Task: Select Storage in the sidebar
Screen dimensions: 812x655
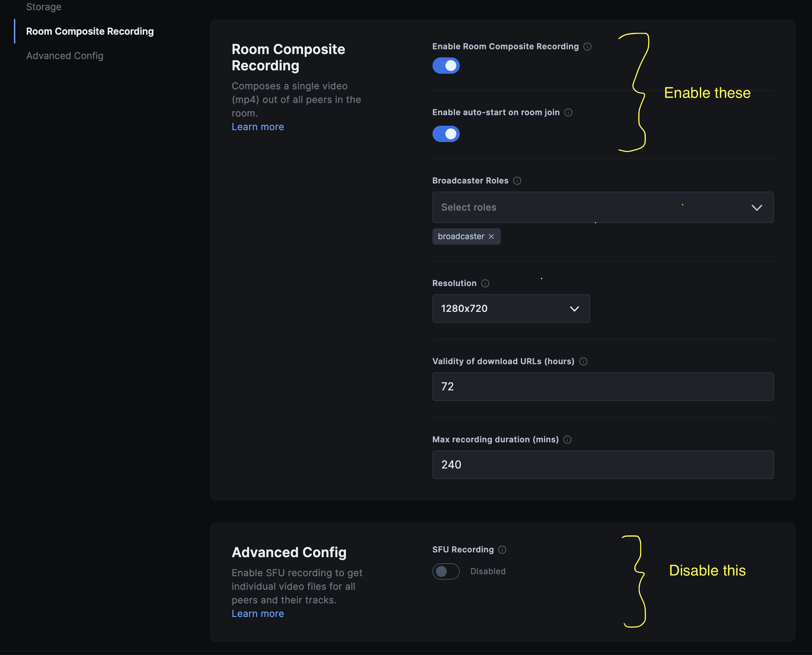Action: [x=44, y=7]
